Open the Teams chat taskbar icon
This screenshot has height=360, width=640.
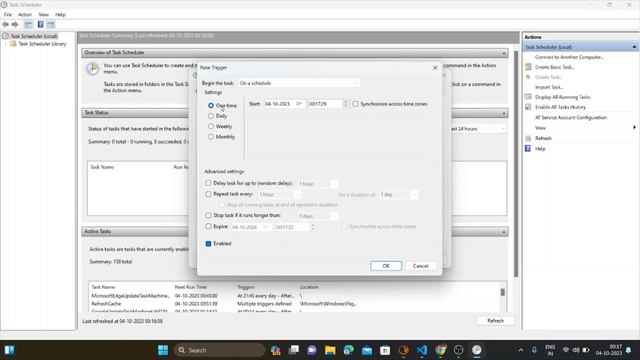click(x=312, y=350)
